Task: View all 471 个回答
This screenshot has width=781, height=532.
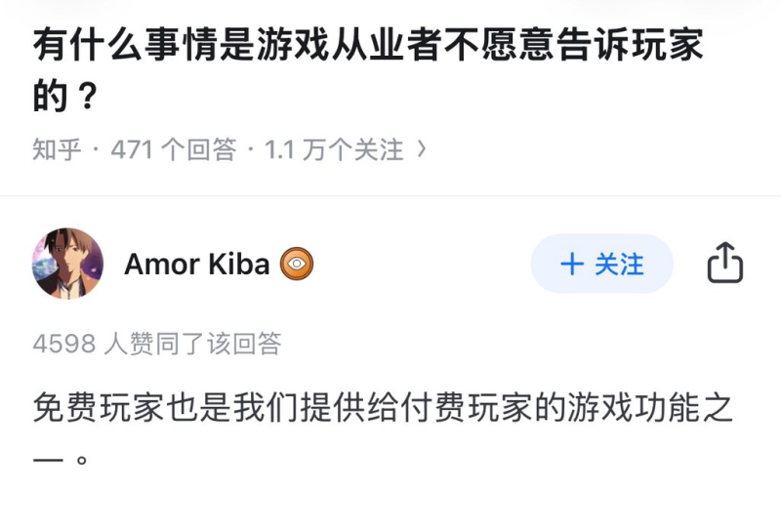Action: coord(174,149)
